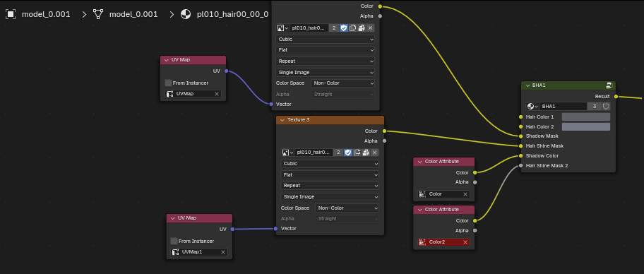Click the BHA1 group name field

563,107
